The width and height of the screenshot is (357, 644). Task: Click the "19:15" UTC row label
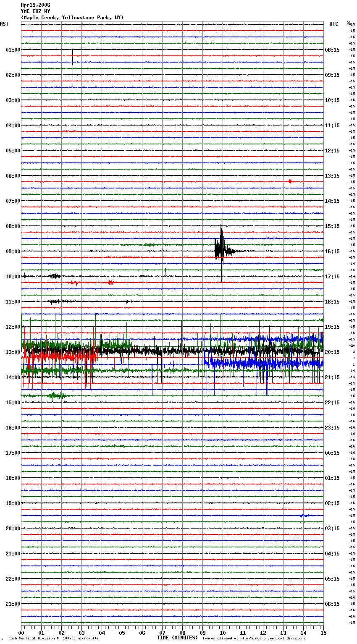pyautogui.click(x=332, y=327)
